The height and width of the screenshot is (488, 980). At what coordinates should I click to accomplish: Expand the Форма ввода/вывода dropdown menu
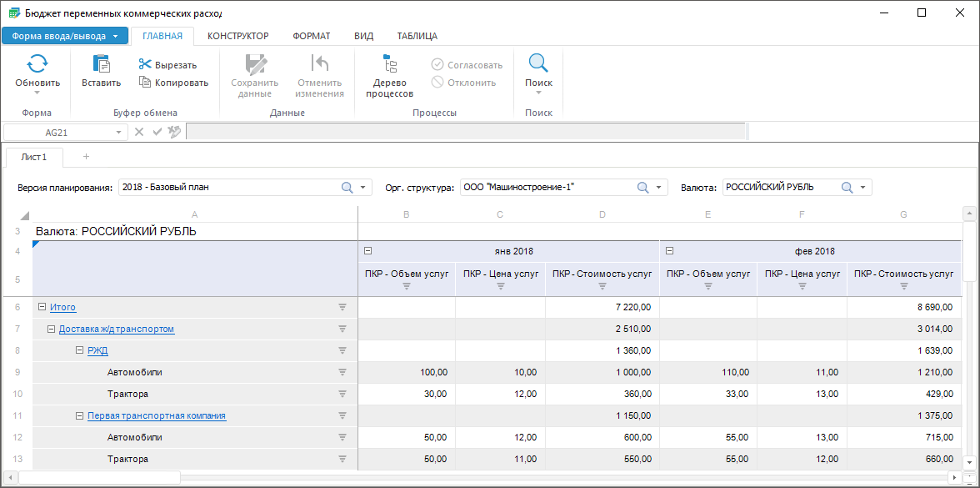pyautogui.click(x=115, y=37)
